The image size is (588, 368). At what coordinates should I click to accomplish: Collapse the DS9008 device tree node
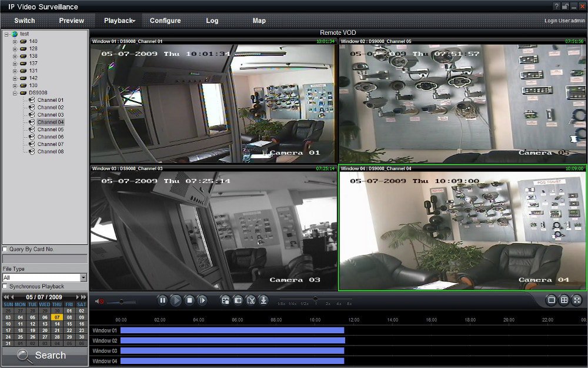click(15, 93)
